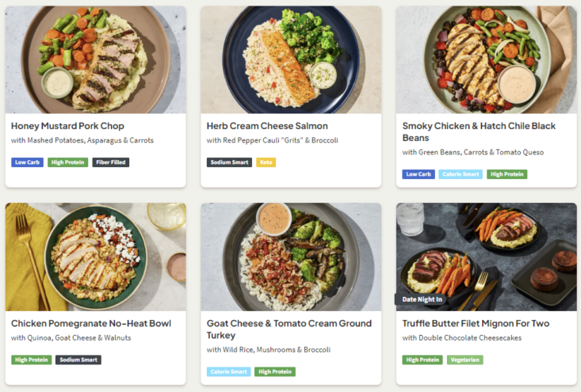
Task: Open the Goat Cheese Ground Turkey photo
Action: 291,257
